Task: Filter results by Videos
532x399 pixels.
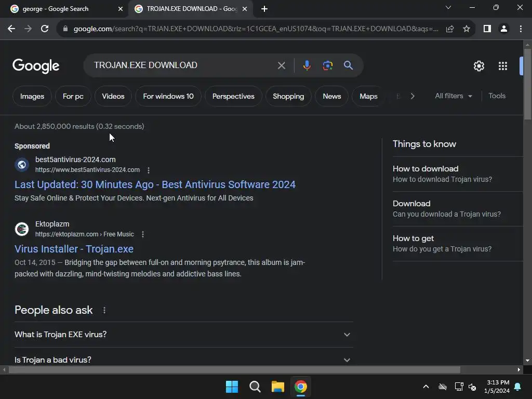Action: (113, 96)
